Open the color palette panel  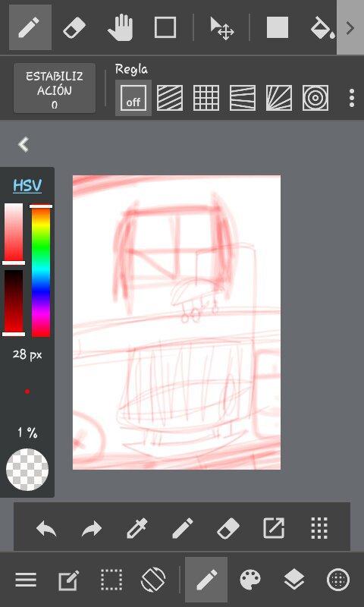(x=251, y=580)
